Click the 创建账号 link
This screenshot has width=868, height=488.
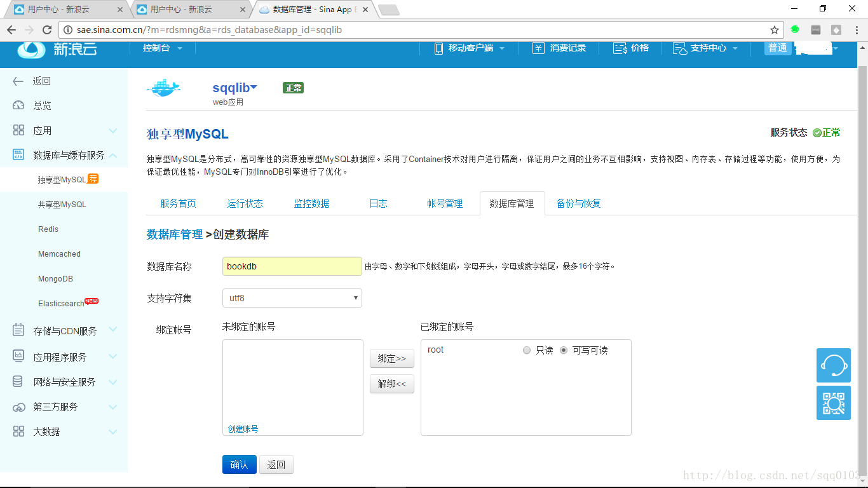243,429
